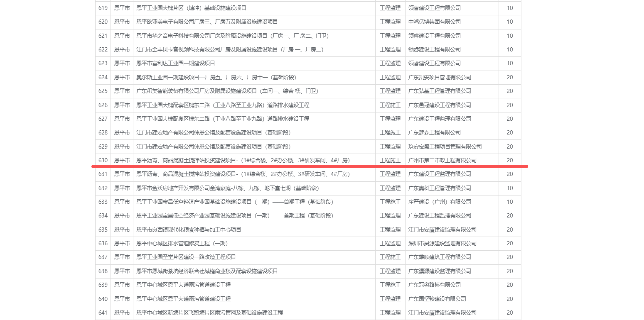Select company 广州市第二市政工程有限公司
This screenshot has height=320, width=644.
[442, 160]
